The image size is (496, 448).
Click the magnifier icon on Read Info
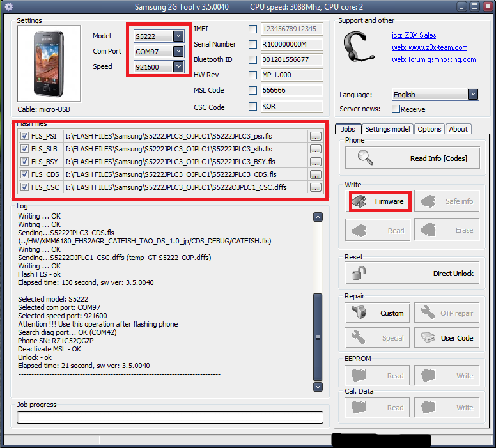[x=365, y=158]
